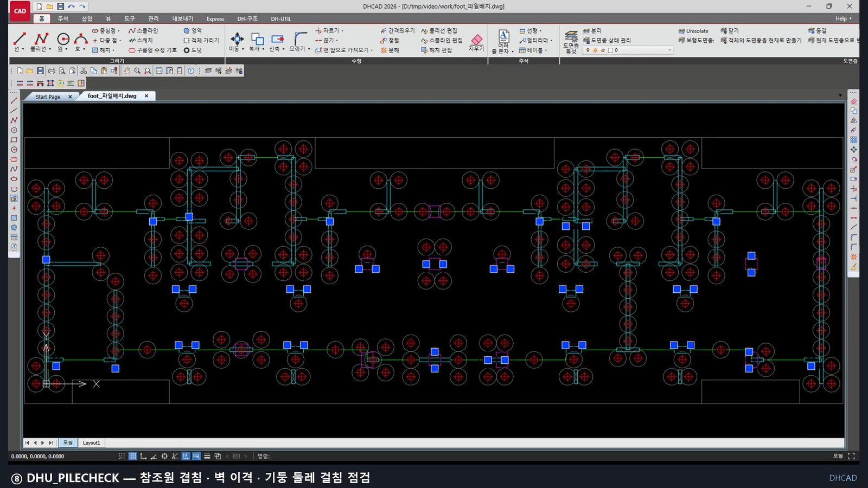
Task: Toggle the grid display in status bar
Action: [132, 456]
